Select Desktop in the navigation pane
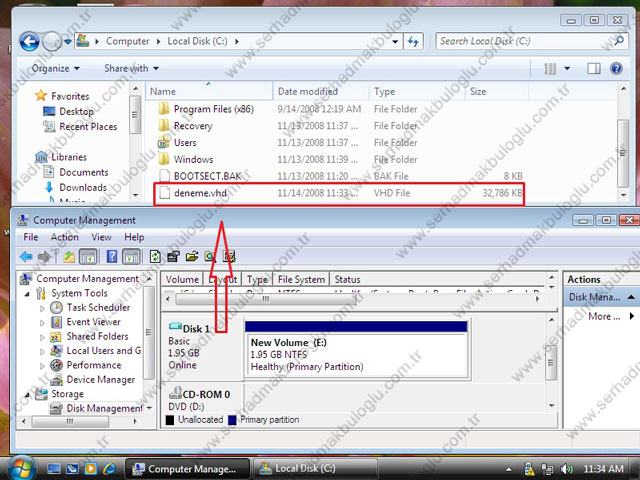The width and height of the screenshot is (640, 480). pyautogui.click(x=76, y=111)
